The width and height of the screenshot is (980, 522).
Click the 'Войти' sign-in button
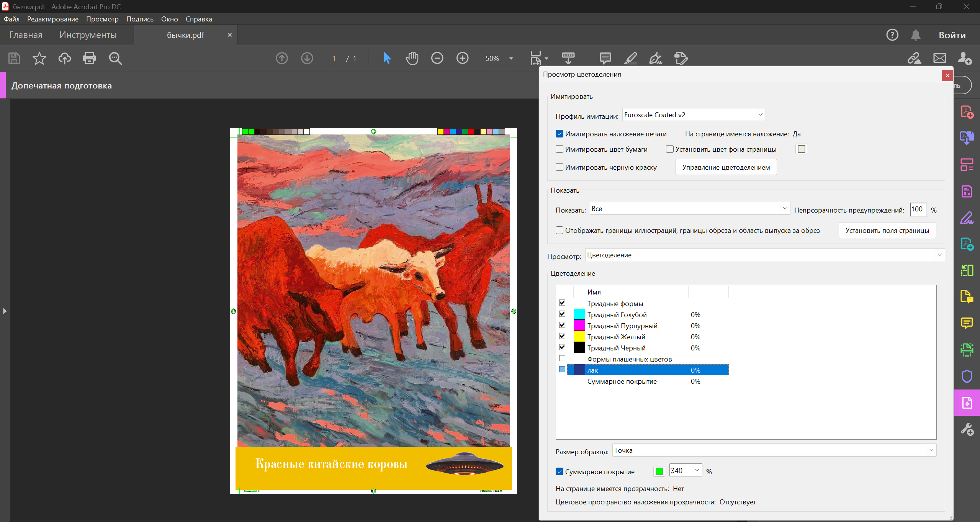(952, 35)
